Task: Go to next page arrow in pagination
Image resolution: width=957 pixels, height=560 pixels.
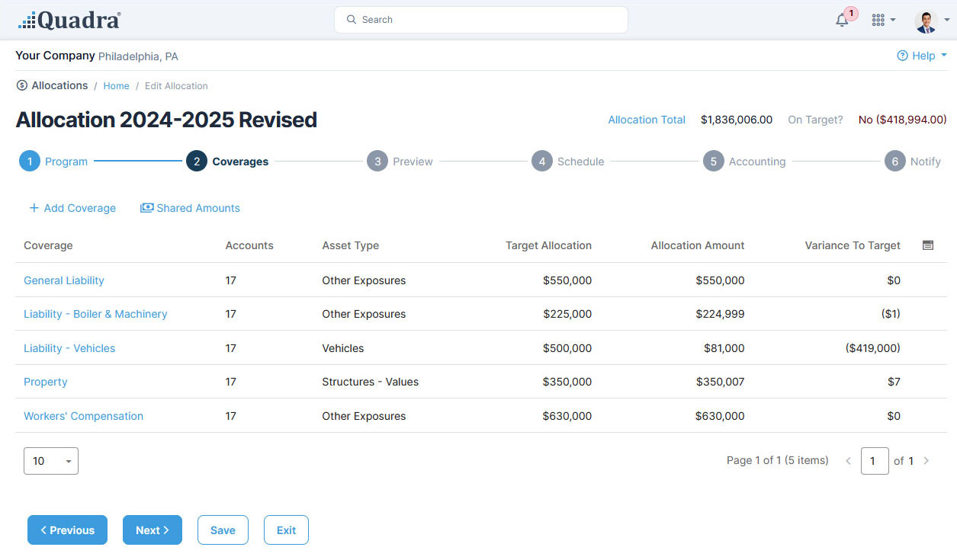Action: (926, 461)
